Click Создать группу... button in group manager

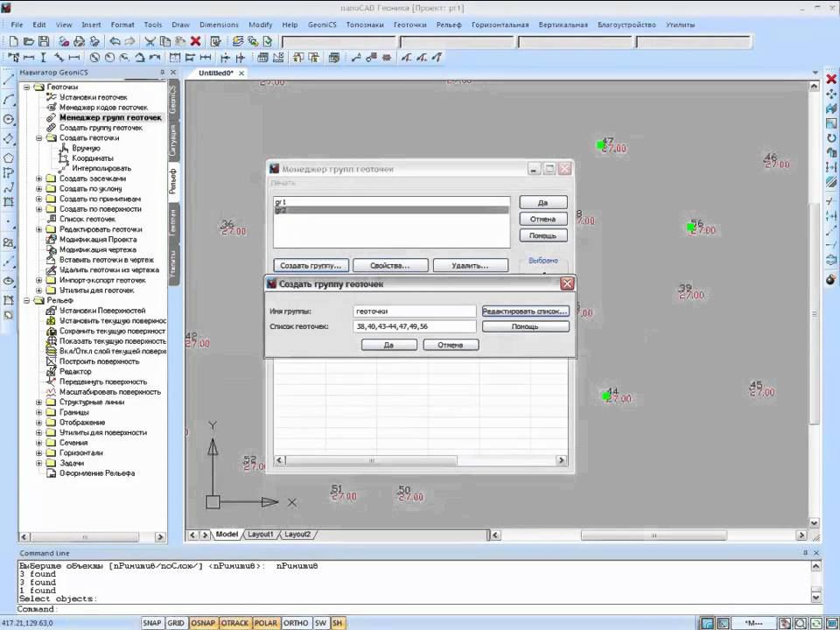(x=311, y=266)
